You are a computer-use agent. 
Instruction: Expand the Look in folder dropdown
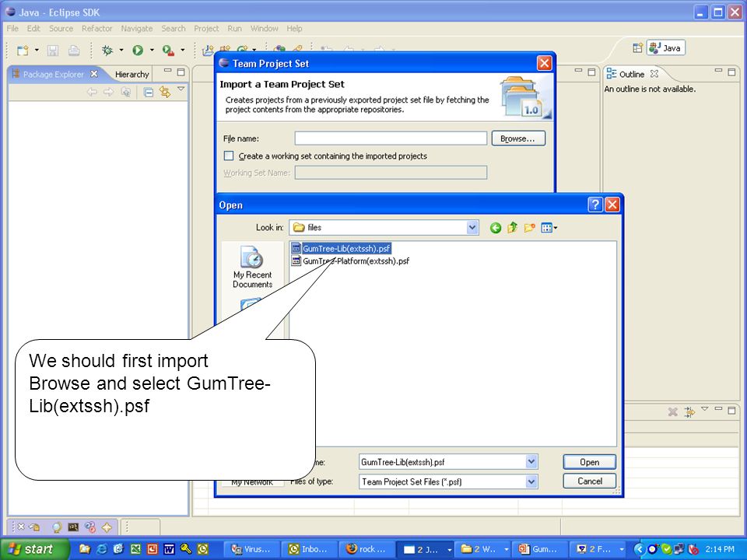472,228
